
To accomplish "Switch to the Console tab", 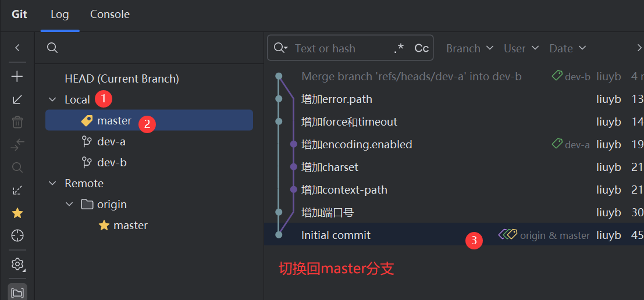I will tap(109, 15).
